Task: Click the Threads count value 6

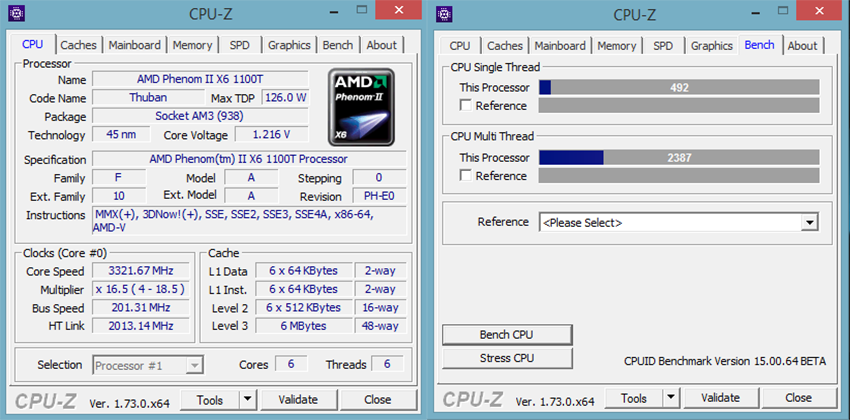Action: tap(387, 364)
